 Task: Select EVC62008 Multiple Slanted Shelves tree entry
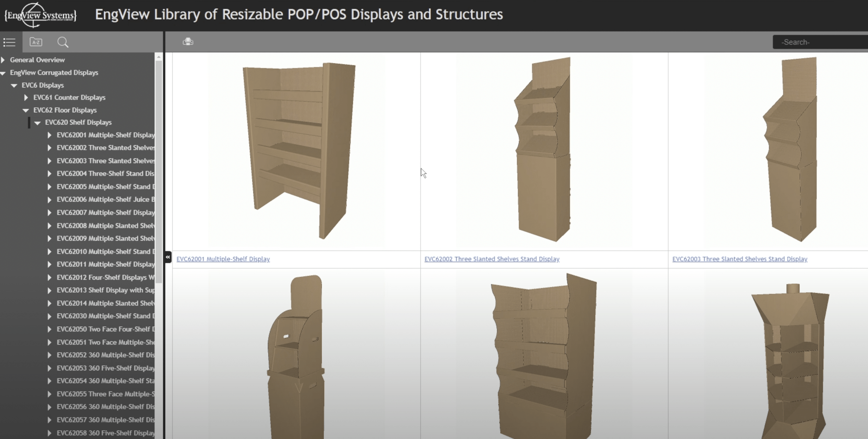click(106, 226)
